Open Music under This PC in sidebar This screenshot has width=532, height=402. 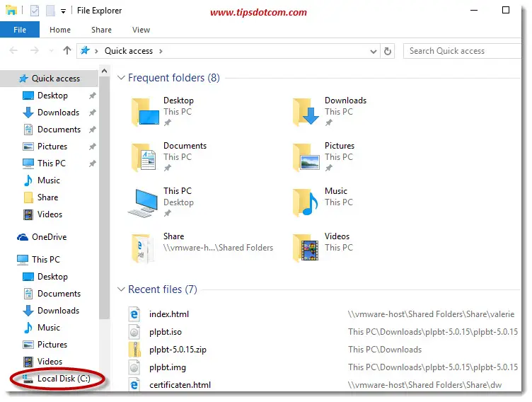tap(49, 328)
